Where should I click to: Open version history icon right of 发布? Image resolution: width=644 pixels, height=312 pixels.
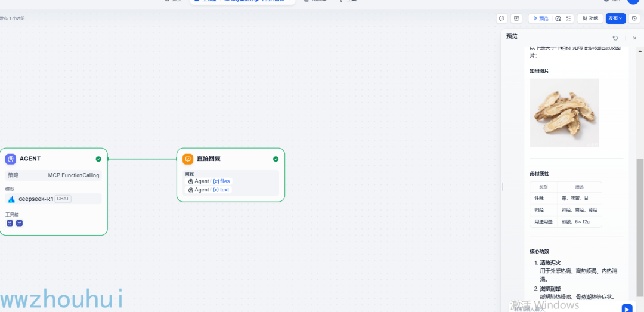(x=634, y=18)
